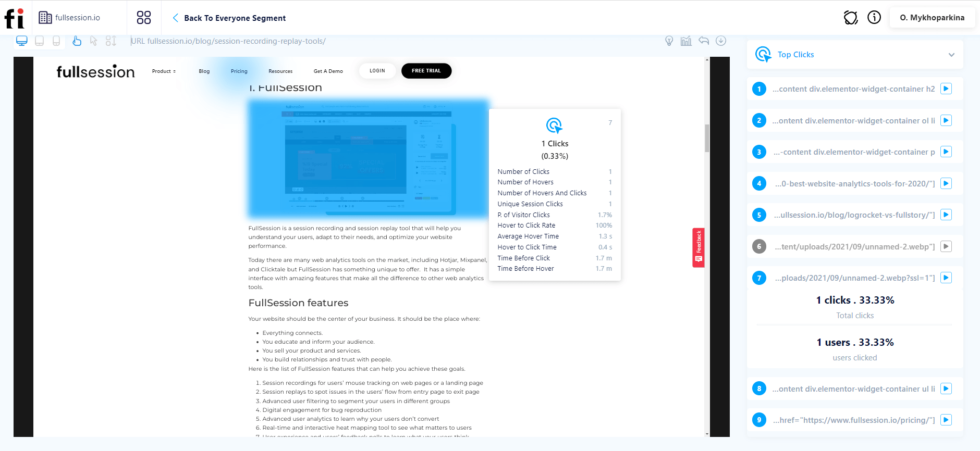The width and height of the screenshot is (980, 451).
Task: Open O. Mykhoparkina user menu
Action: tap(932, 17)
